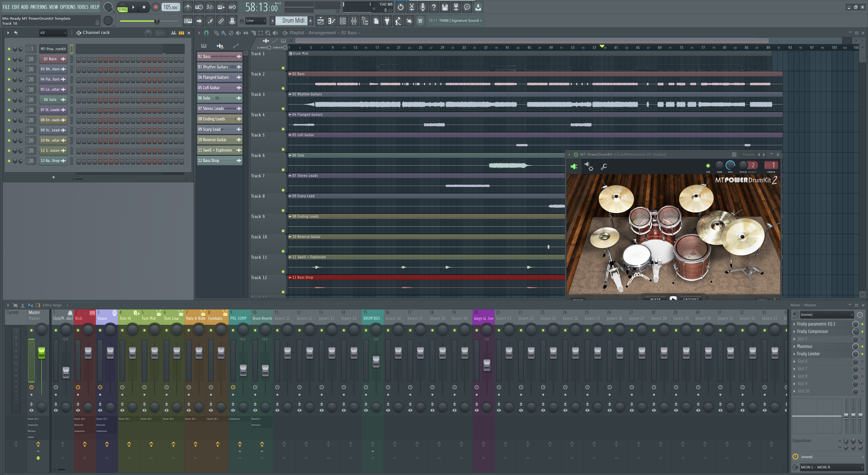Toggle the playlist magnet snap icon
The height and width of the screenshot is (475, 868).
[x=206, y=33]
